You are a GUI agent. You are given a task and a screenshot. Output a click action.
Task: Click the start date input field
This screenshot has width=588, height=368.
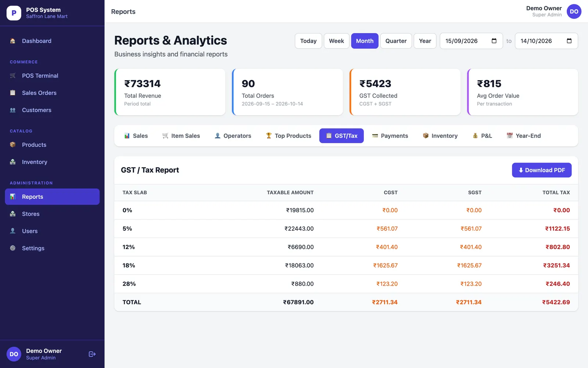click(471, 41)
